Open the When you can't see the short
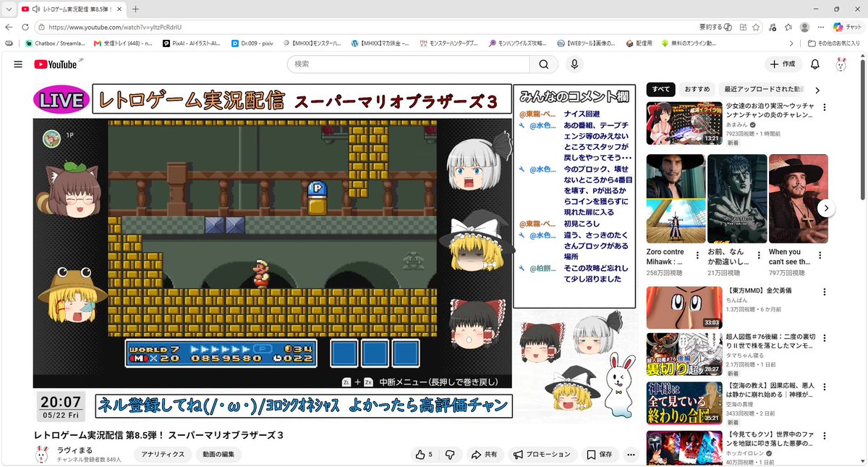Screen dimensions: 868x467 [799, 198]
